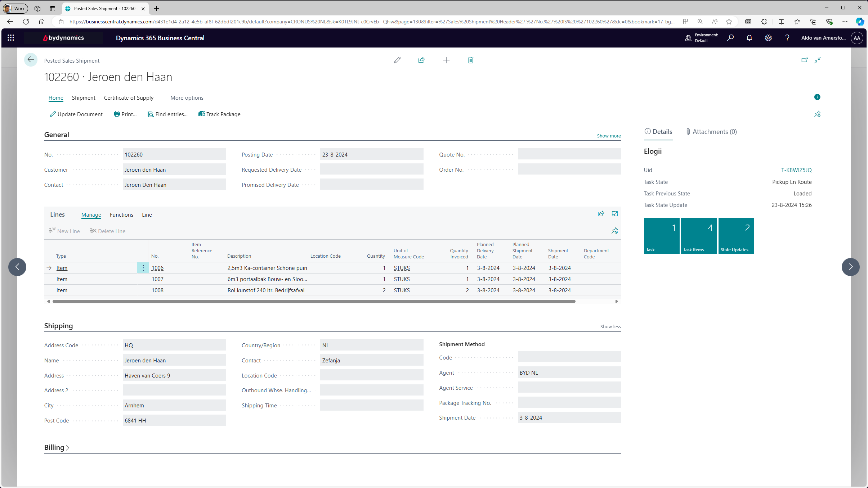Open the Task Items tile
868x488 pixels.
point(698,236)
